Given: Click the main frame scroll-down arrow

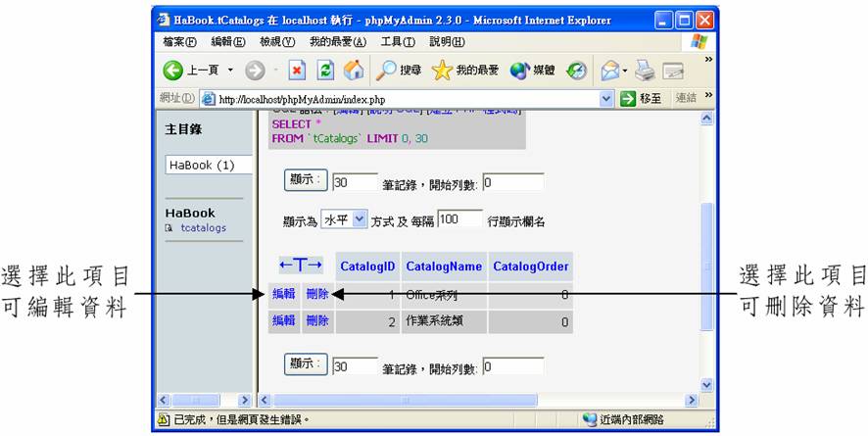Looking at the screenshot, I should coord(707,384).
